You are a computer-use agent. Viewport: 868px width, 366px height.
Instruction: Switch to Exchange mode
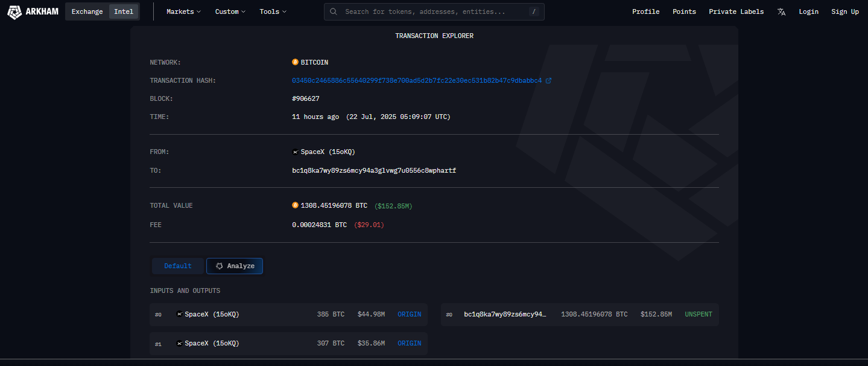[87, 11]
